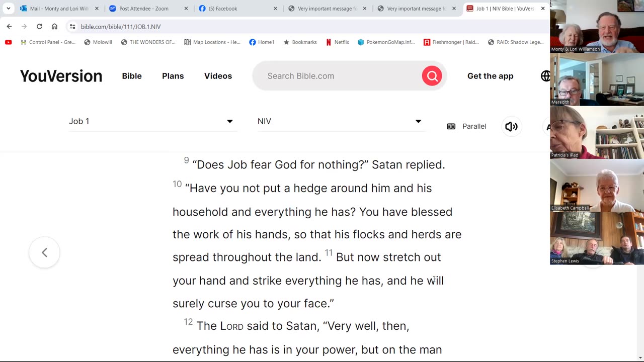Select Stephen Lewis video tile

point(597,238)
